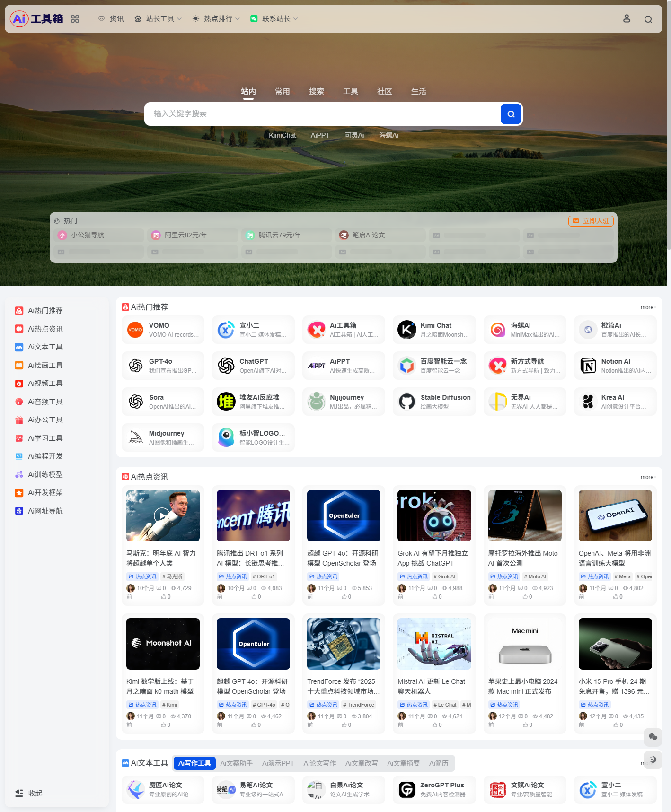Select the Ai论文写作 tab
The image size is (671, 812).
click(x=319, y=763)
